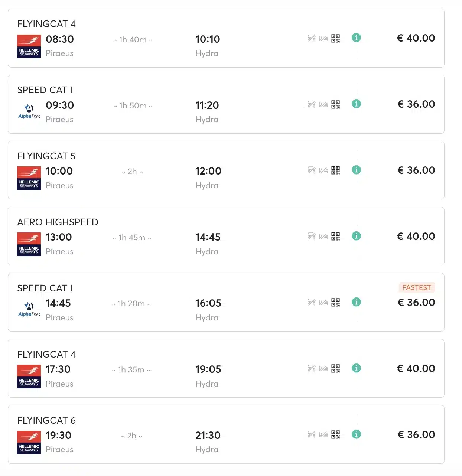The image size is (462, 476).
Task: Select the € 40.00 price for the 08:30 ferry
Action: [x=416, y=38]
